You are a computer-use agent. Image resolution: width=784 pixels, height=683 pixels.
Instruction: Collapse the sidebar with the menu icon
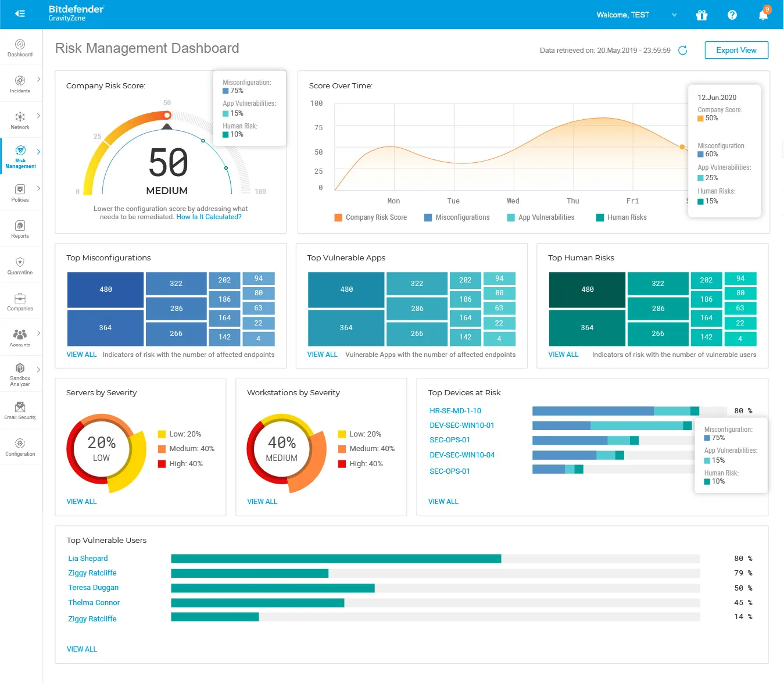coord(20,14)
